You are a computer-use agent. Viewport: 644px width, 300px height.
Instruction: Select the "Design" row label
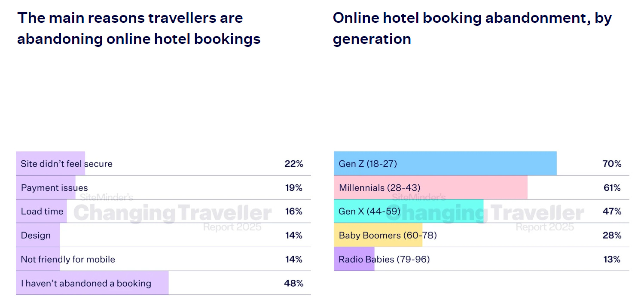(x=36, y=236)
